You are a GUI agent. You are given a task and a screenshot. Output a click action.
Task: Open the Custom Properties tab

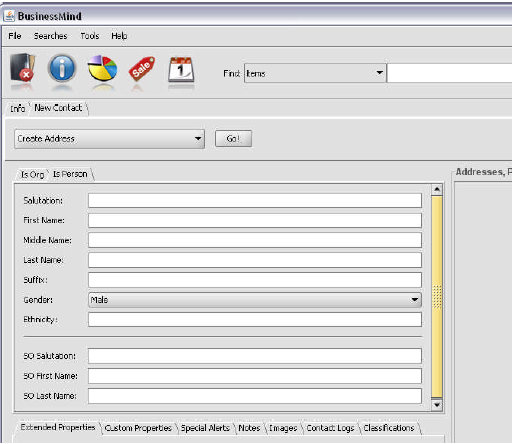point(138,428)
